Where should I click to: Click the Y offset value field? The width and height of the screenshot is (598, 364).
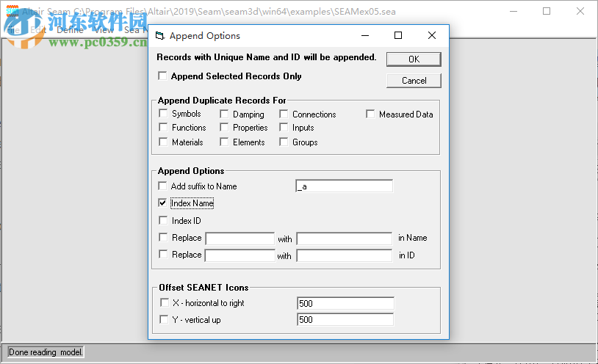point(345,319)
